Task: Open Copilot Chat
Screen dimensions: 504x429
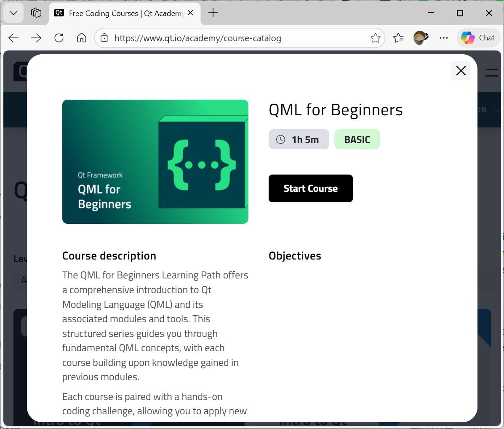Action: [x=477, y=38]
